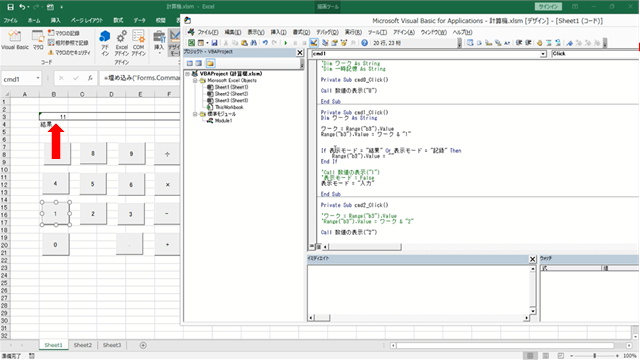Click inside the Immediate window text area
The image size is (640, 360).
click(x=418, y=289)
